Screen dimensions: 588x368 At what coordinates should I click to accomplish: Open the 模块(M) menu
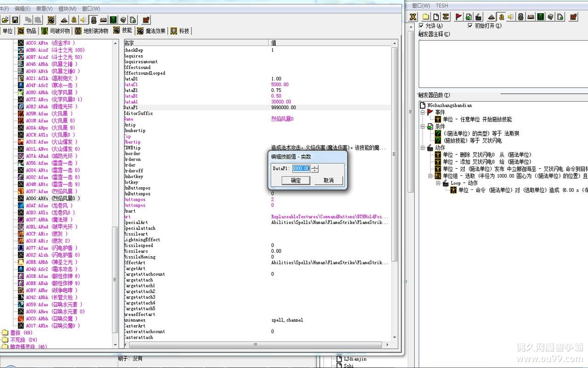click(67, 9)
